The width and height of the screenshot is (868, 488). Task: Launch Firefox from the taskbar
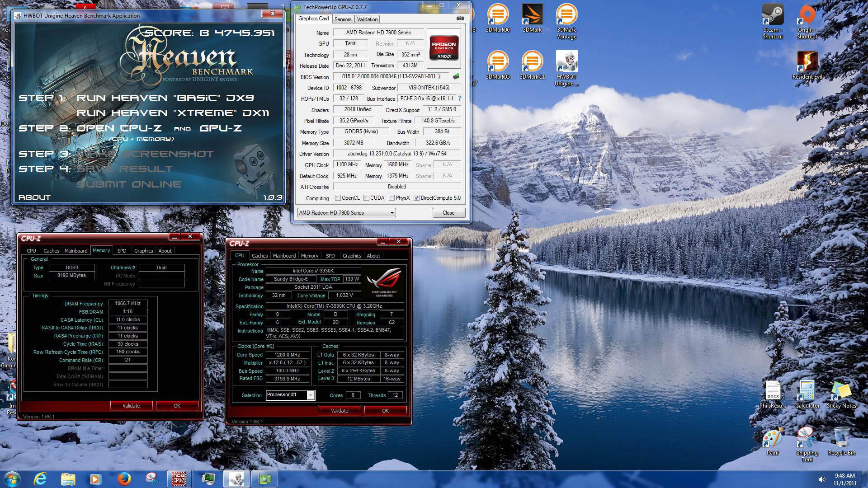tap(123, 479)
